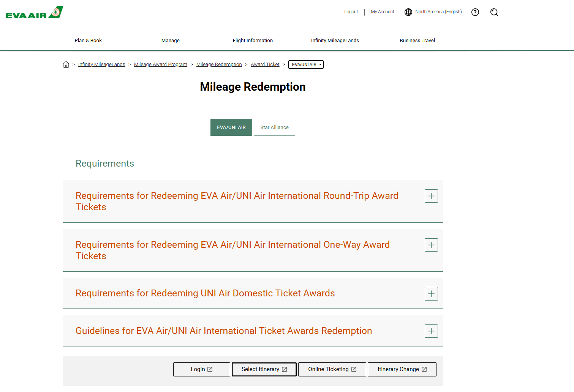Image resolution: width=574 pixels, height=392 pixels.
Task: Click UNI Air Domestic Ticket Awards heading
Action: [x=205, y=293]
